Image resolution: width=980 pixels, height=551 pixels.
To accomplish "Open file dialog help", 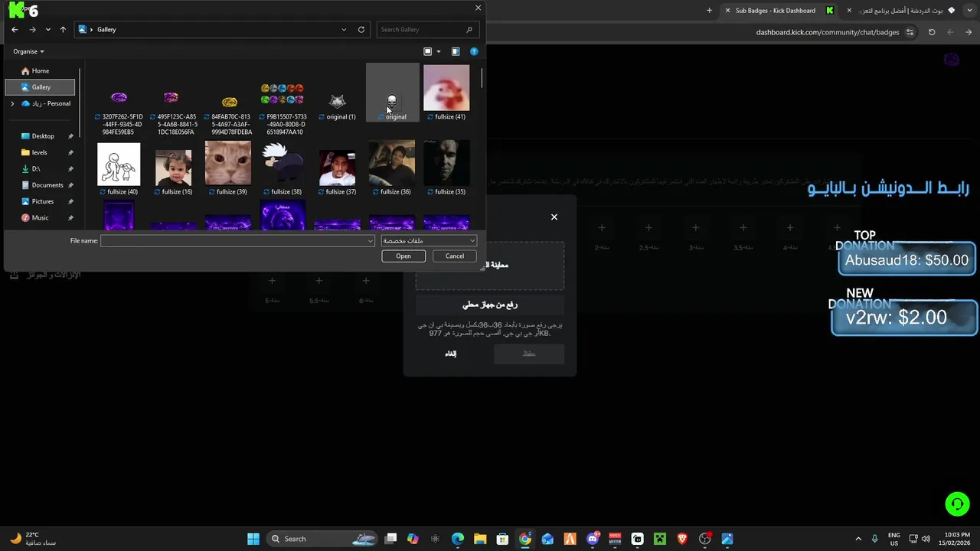I will 474,51.
